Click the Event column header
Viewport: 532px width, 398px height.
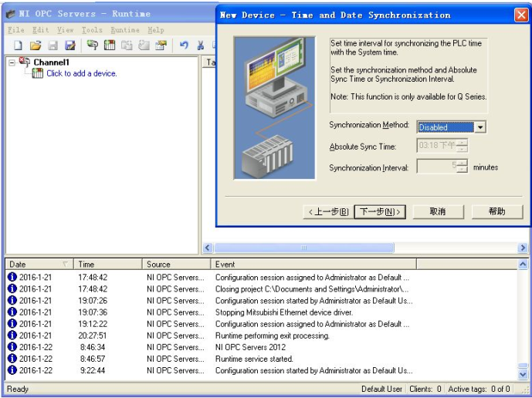point(313,264)
